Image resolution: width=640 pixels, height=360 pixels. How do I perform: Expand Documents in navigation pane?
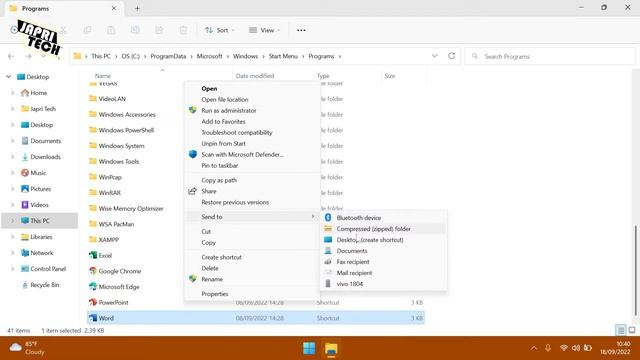pyautogui.click(x=12, y=141)
